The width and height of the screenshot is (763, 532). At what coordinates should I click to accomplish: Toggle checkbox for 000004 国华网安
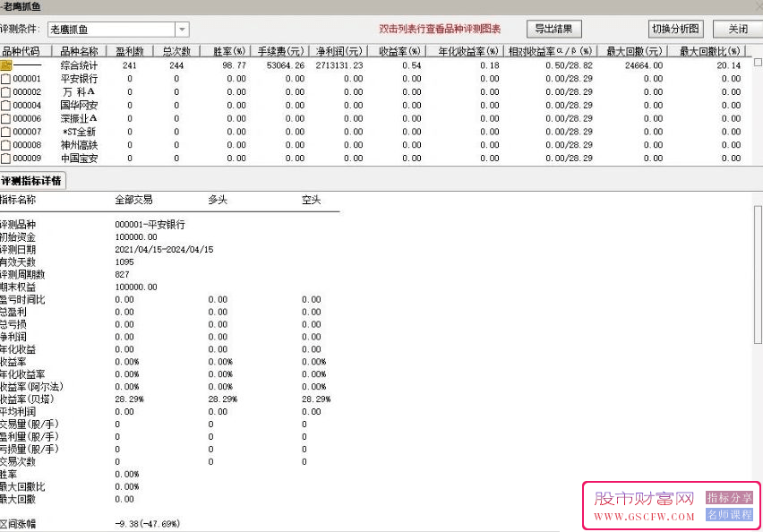(5, 105)
